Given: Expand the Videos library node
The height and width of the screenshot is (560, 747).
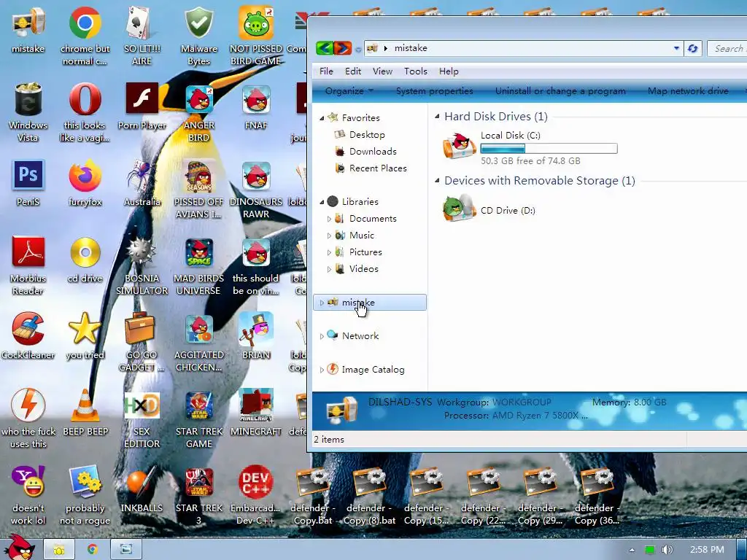Looking at the screenshot, I should point(329,269).
